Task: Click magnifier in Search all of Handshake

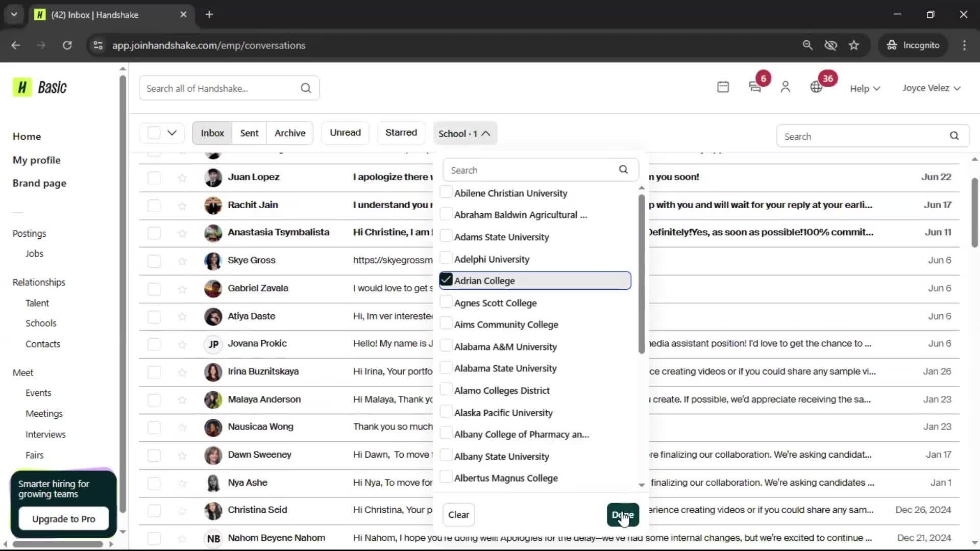Action: point(306,88)
